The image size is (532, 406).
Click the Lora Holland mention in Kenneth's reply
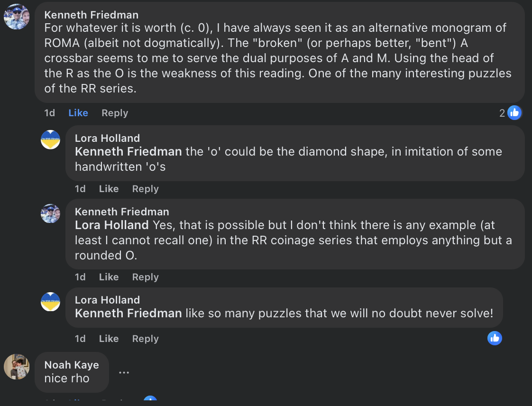[x=112, y=225]
